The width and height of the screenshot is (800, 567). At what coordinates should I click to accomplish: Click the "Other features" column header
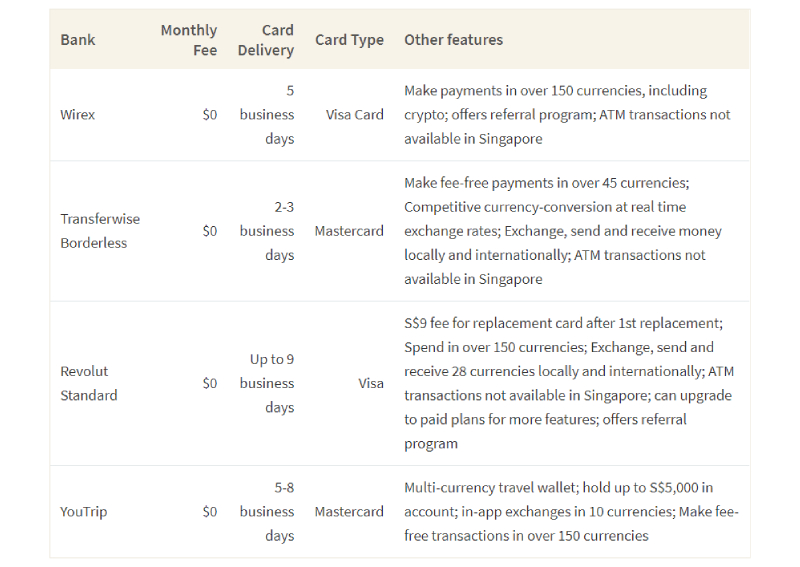pyautogui.click(x=453, y=40)
